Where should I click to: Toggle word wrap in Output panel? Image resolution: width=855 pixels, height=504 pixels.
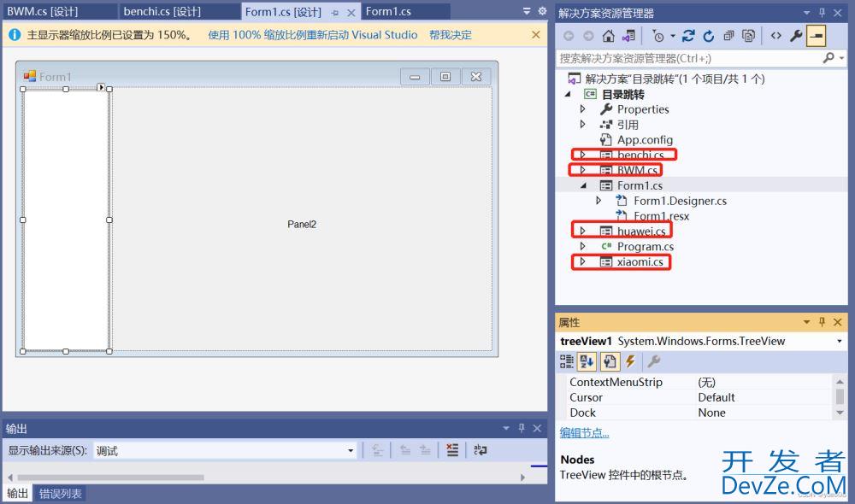click(x=480, y=450)
